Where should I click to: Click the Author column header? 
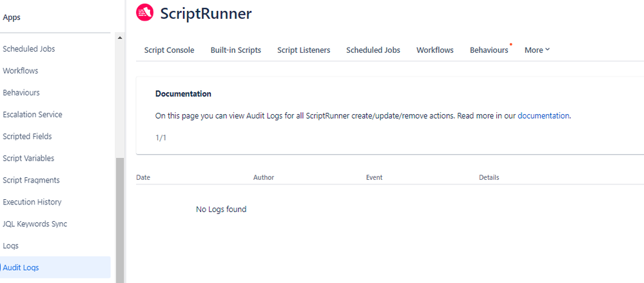point(264,177)
